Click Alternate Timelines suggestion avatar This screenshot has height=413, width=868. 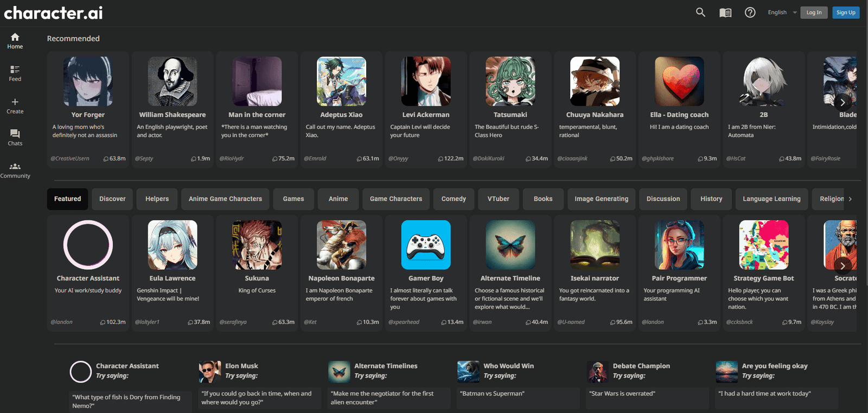click(x=339, y=372)
